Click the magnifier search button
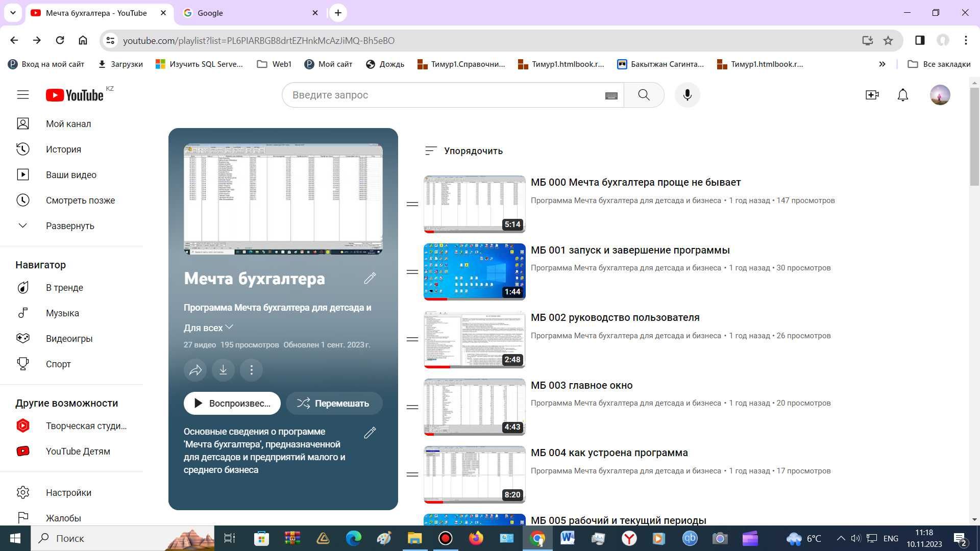Image resolution: width=980 pixels, height=551 pixels. [644, 95]
